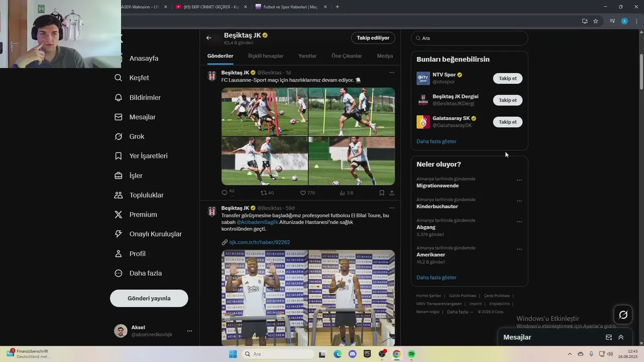
Task: Click the NTV Spor account name
Action: [444, 75]
